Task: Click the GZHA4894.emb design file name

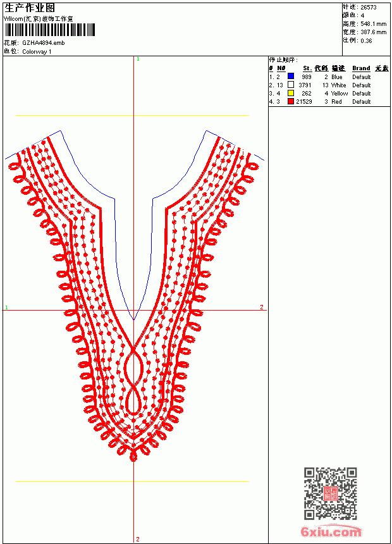Action: point(44,43)
